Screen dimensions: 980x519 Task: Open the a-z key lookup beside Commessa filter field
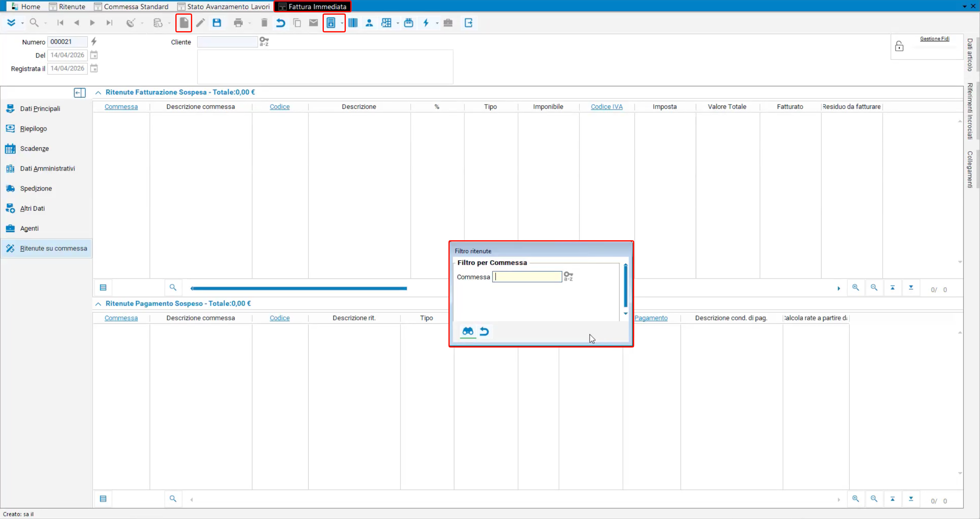(x=569, y=276)
